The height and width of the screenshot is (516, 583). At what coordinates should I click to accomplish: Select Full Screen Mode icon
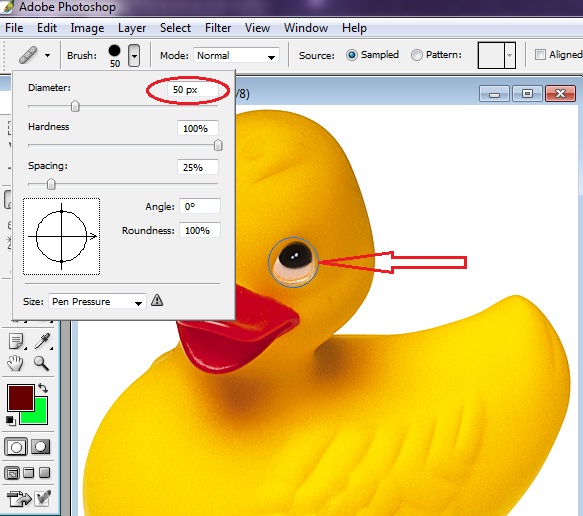click(45, 473)
